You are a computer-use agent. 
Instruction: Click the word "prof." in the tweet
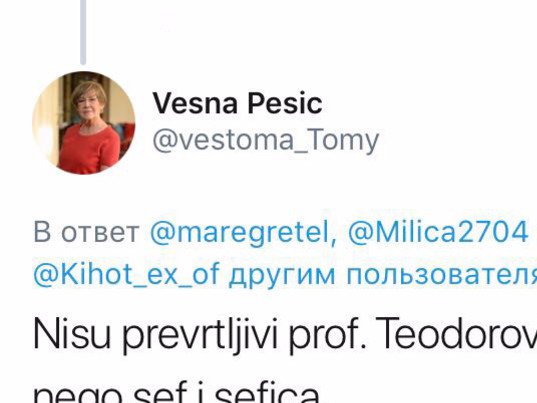pos(328,333)
